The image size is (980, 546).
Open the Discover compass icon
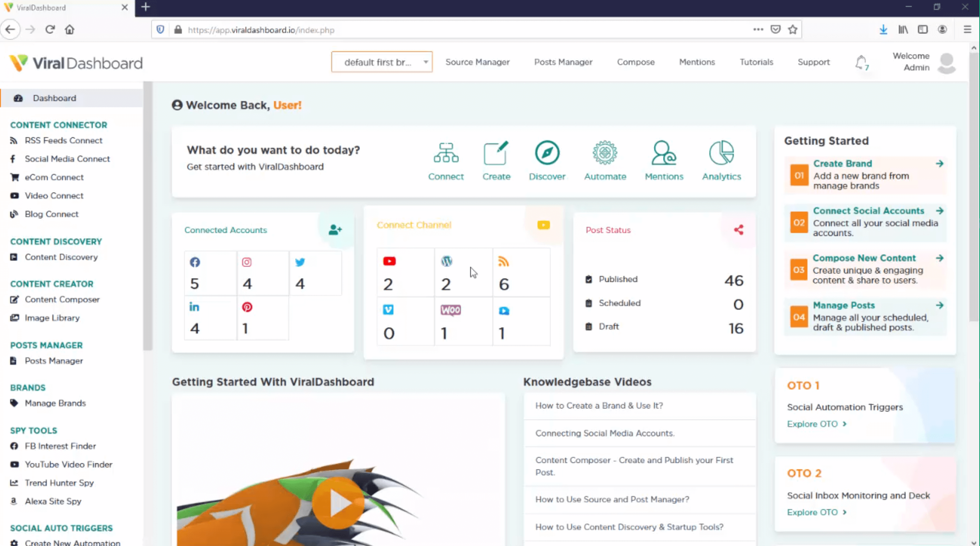(547, 153)
